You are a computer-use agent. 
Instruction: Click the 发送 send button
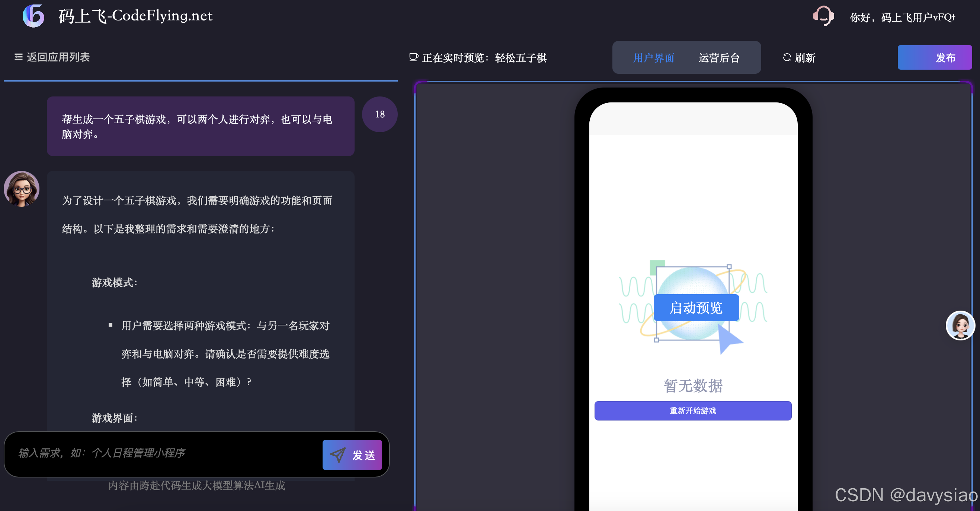pos(352,455)
